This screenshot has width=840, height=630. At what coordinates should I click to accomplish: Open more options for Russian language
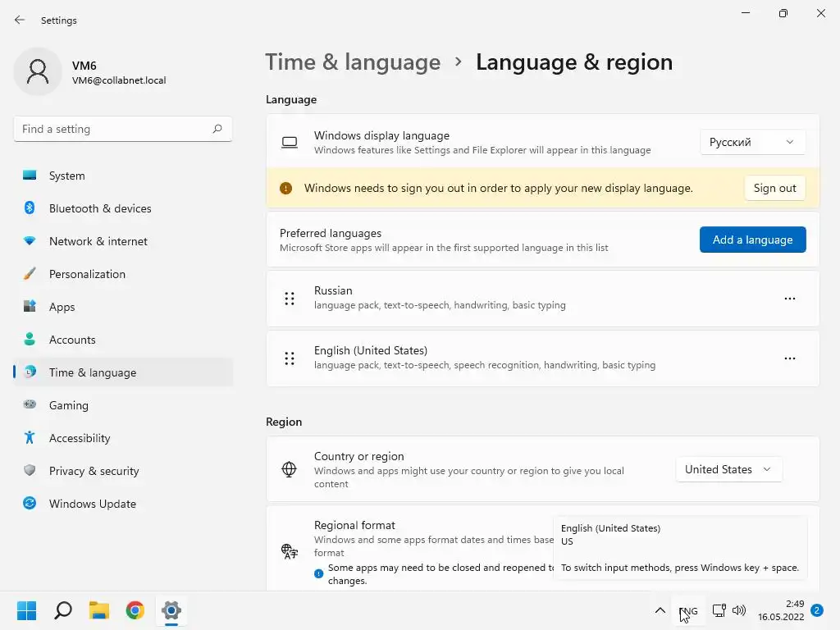pos(790,299)
